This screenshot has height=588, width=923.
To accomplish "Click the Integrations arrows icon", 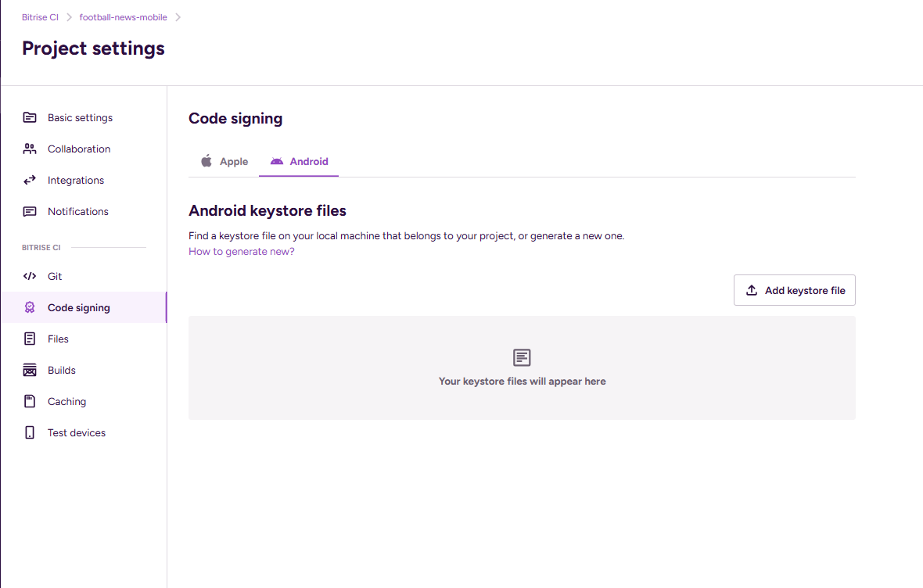I will 29,180.
